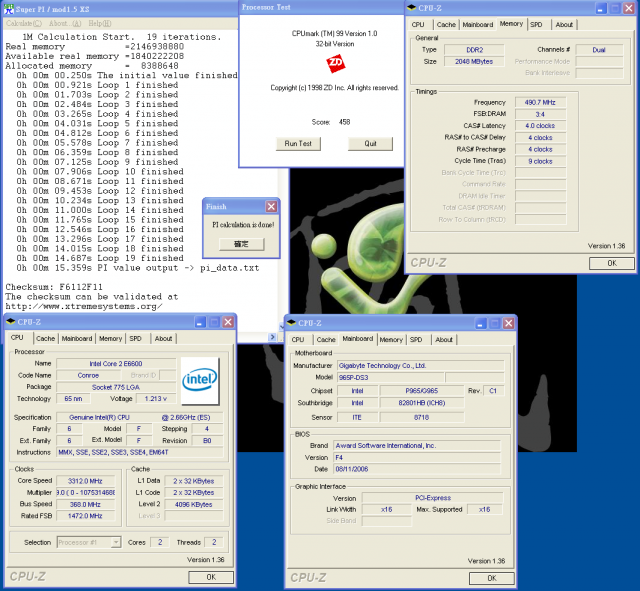Quit the Processor Test window
Image resolution: width=640 pixels, height=591 pixels.
tap(371, 144)
